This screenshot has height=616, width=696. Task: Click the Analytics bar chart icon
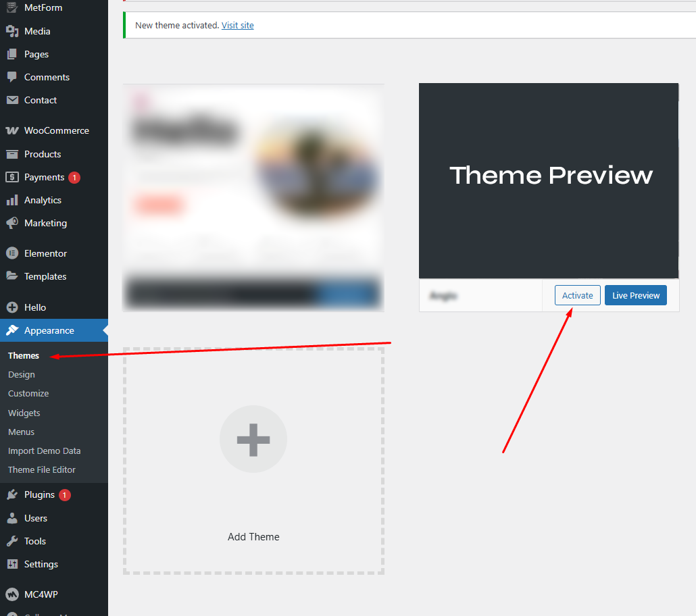point(12,201)
